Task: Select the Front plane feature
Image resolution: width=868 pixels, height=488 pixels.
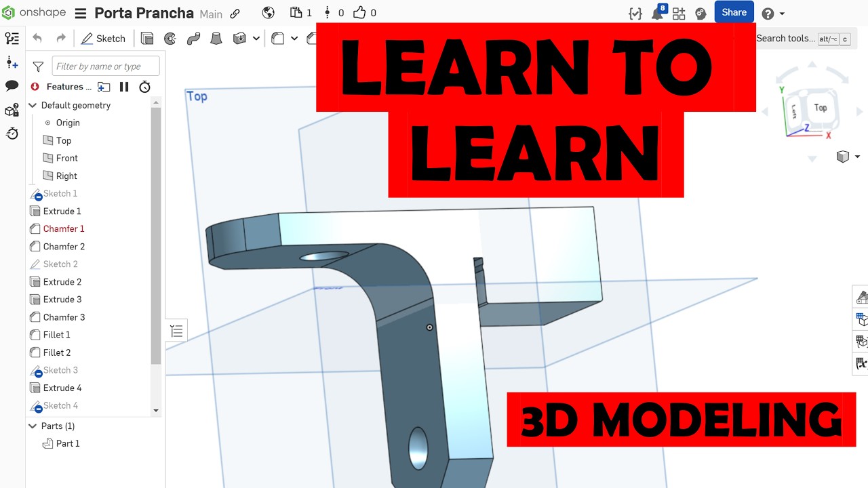Action: [67, 158]
